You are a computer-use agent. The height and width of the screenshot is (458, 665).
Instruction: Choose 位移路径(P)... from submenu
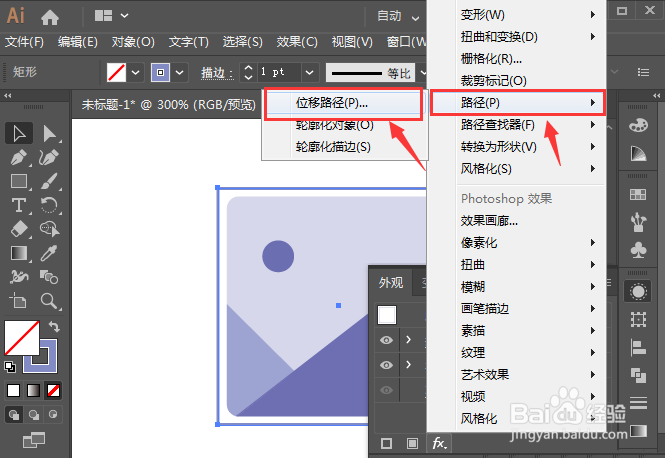pyautogui.click(x=344, y=103)
